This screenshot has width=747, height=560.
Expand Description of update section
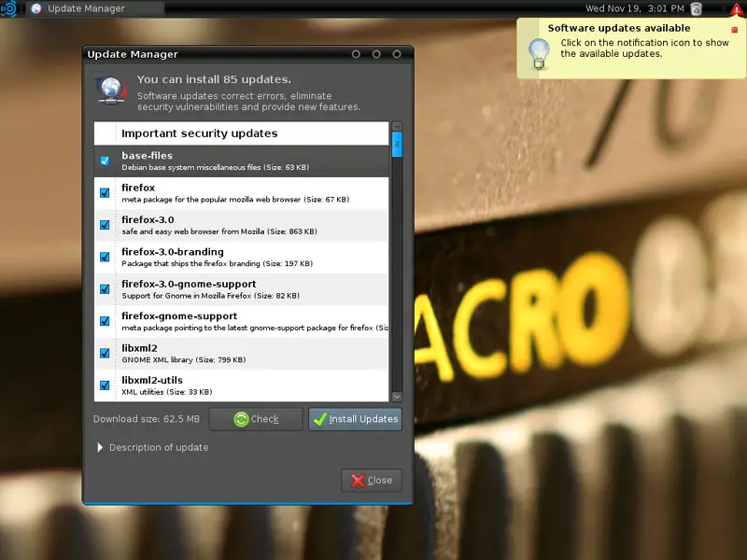[x=152, y=448]
